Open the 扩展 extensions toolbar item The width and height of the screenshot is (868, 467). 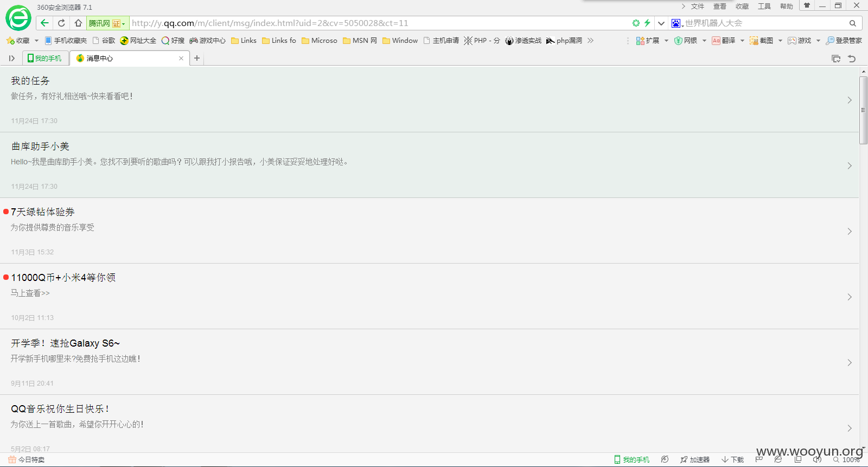[648, 41]
